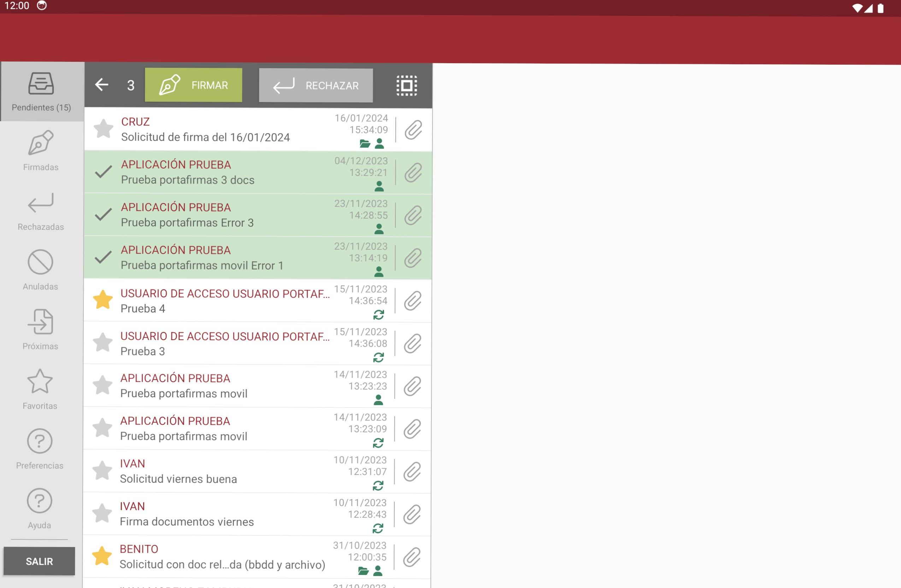The image size is (901, 588).
Task: Toggle favorite star for Prueba 3
Action: point(102,343)
